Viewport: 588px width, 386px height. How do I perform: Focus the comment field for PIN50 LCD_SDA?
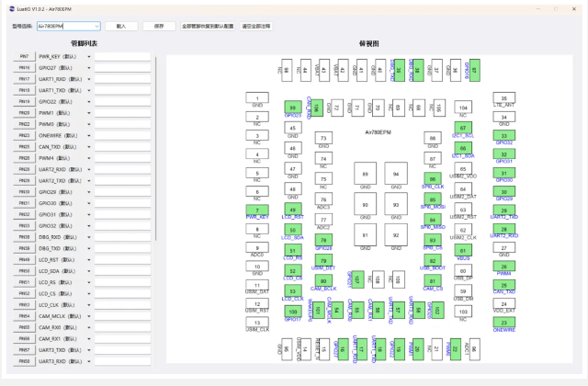[x=122, y=271]
